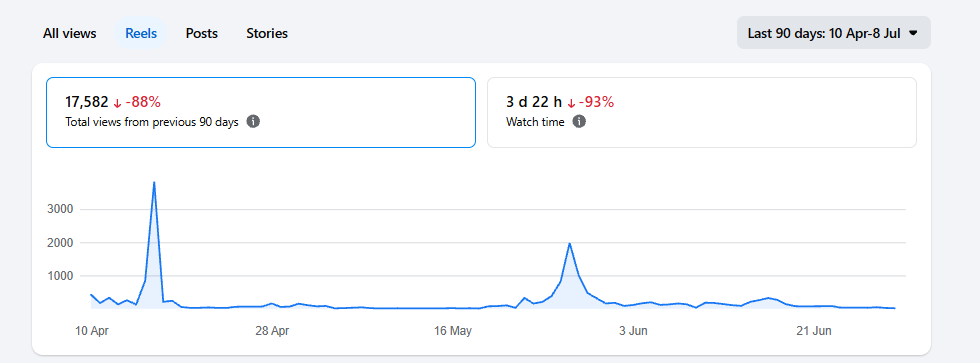Image resolution: width=980 pixels, height=363 pixels.
Task: Click info icon beside Total views label
Action: tap(253, 121)
